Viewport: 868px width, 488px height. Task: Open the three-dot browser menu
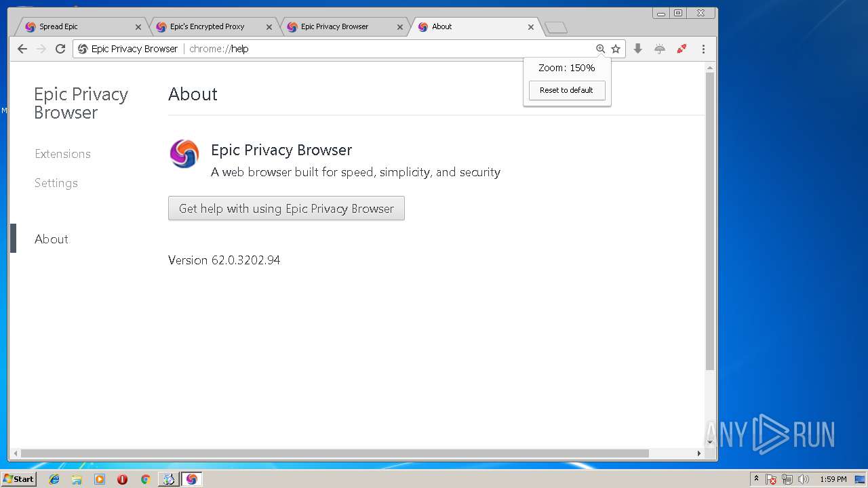pos(703,49)
